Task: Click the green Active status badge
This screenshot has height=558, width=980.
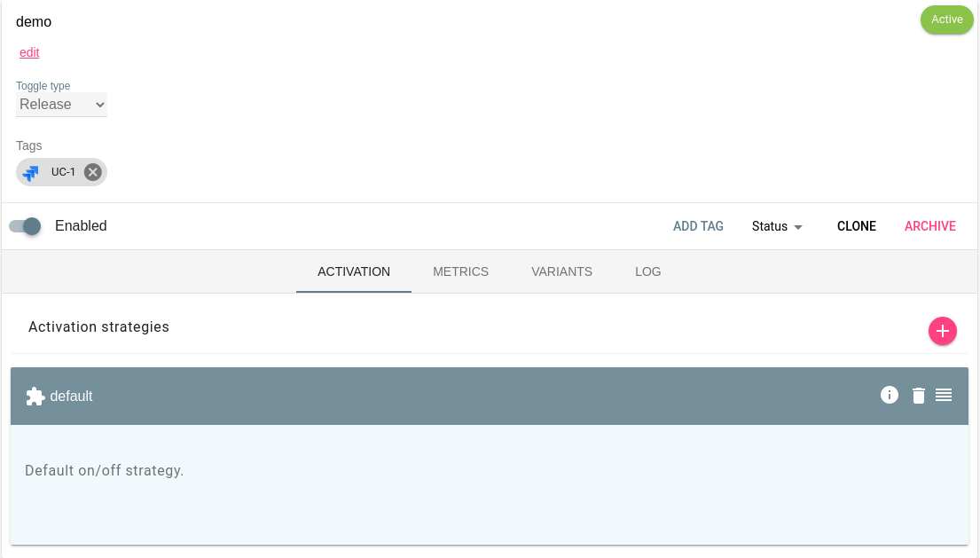Action: click(x=946, y=19)
